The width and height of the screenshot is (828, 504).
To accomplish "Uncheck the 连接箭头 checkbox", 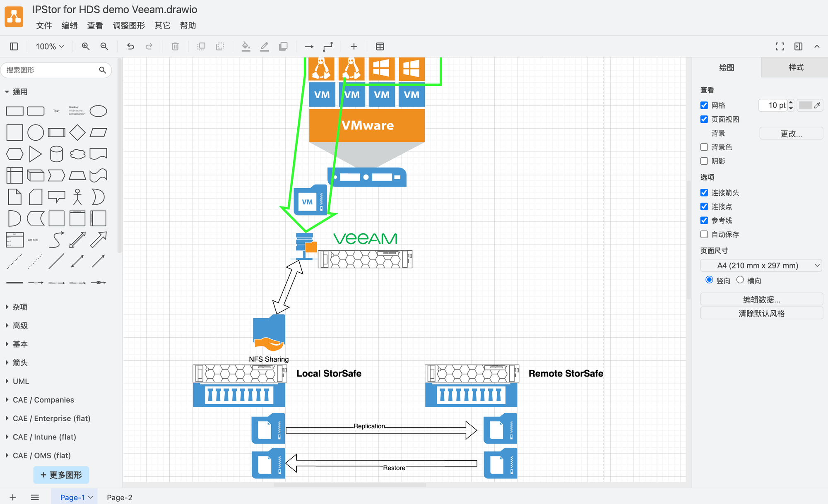I will (x=704, y=192).
